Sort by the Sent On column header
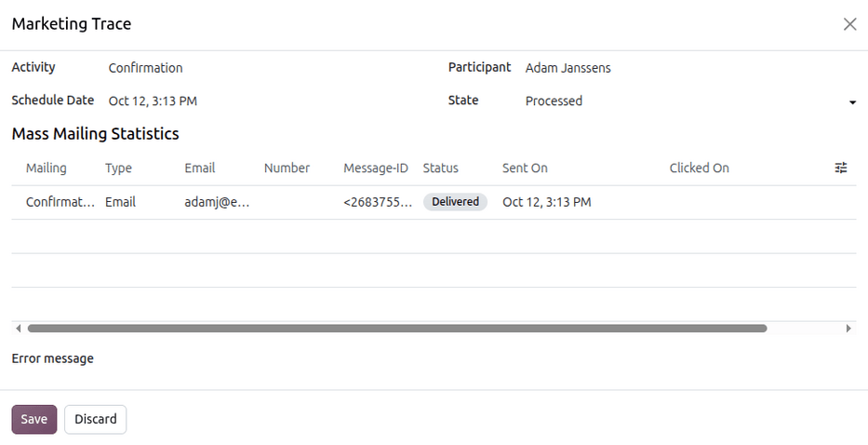The height and width of the screenshot is (445, 868). coord(525,168)
